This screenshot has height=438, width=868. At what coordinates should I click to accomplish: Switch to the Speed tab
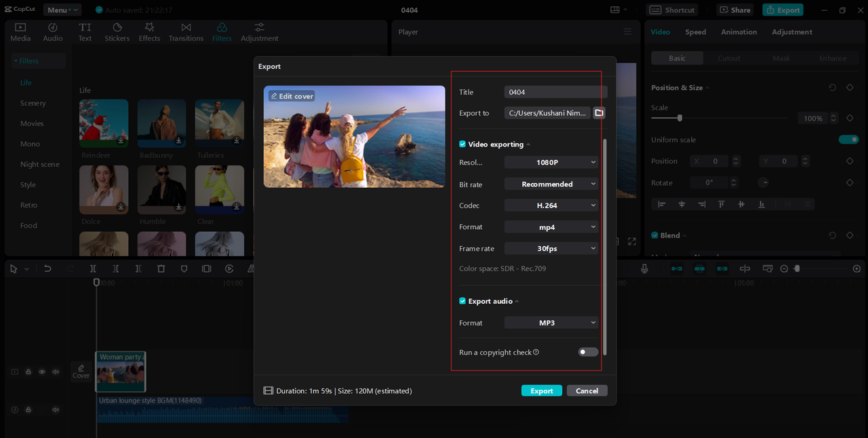pyautogui.click(x=695, y=32)
